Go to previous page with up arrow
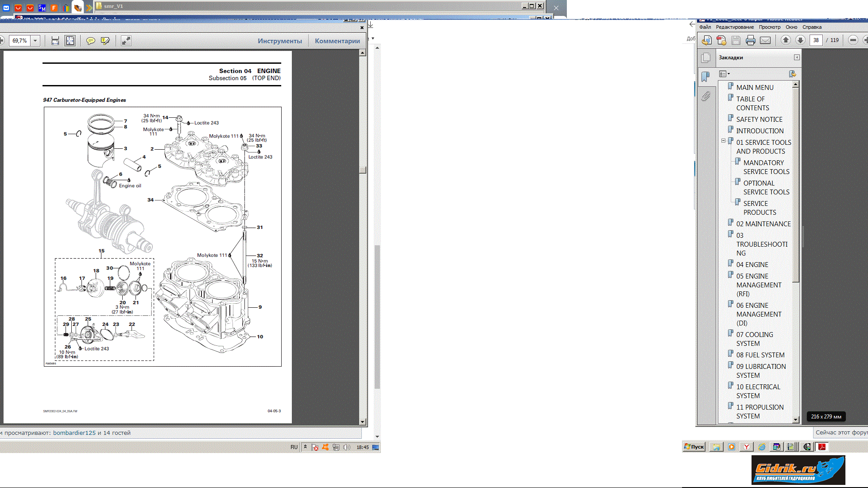This screenshot has width=868, height=488. click(786, 40)
